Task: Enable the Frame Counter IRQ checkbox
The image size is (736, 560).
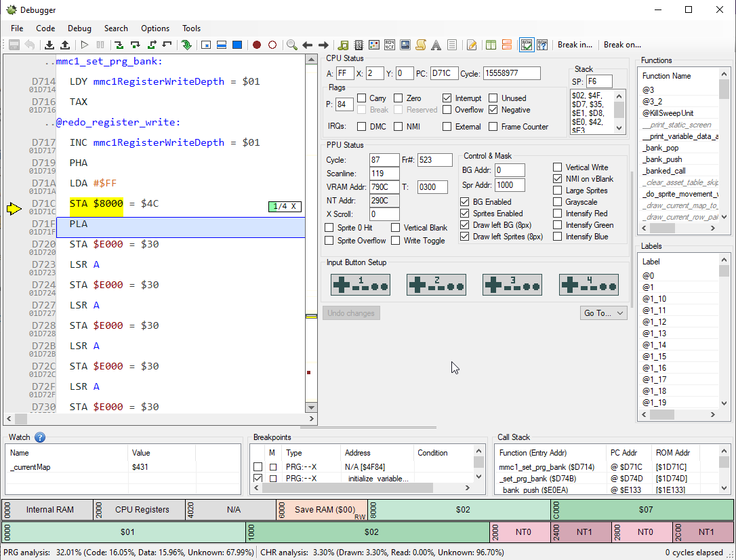Action: click(x=493, y=127)
